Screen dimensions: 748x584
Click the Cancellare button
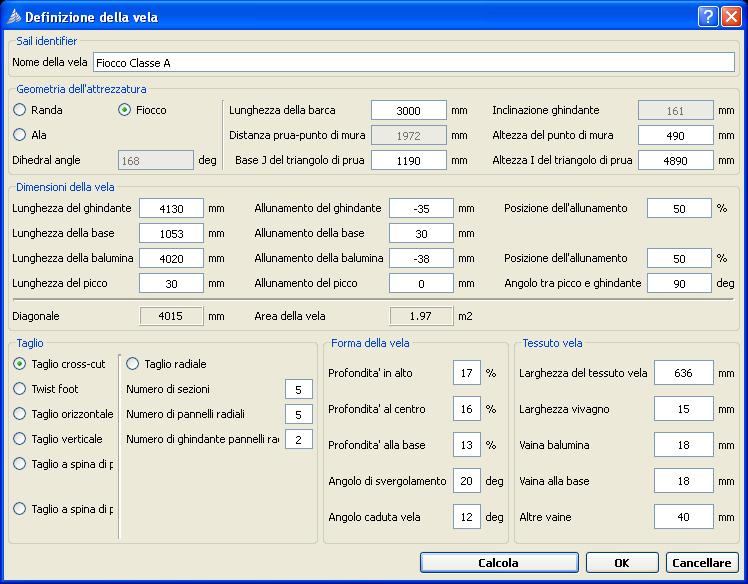tap(702, 563)
